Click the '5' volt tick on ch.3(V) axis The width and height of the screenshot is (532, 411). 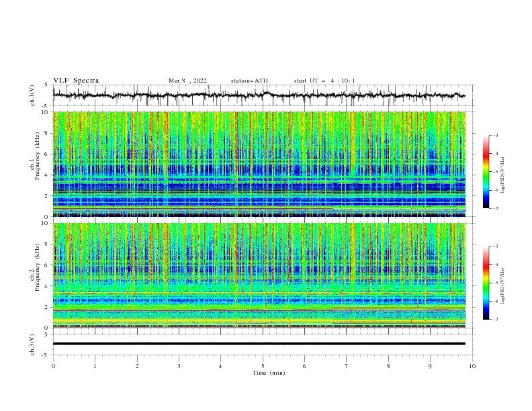tap(46, 334)
